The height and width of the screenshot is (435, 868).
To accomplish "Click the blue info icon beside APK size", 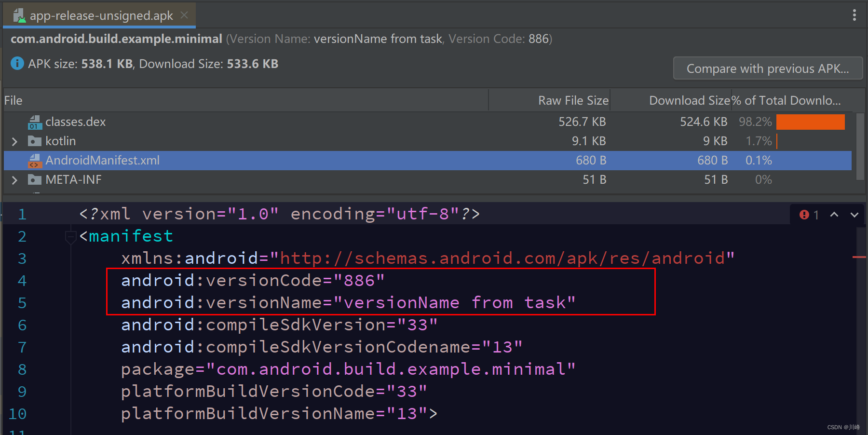I will (17, 63).
